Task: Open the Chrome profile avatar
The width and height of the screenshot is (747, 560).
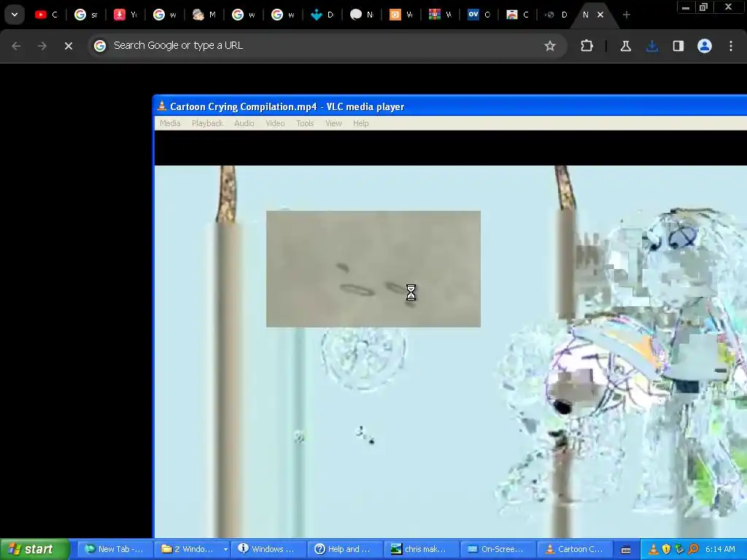Action: tap(704, 46)
